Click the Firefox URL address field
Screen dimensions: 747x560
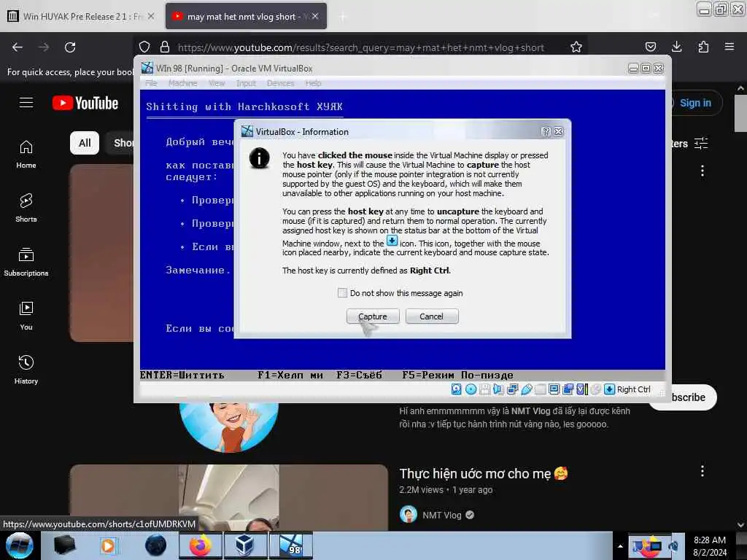click(360, 47)
